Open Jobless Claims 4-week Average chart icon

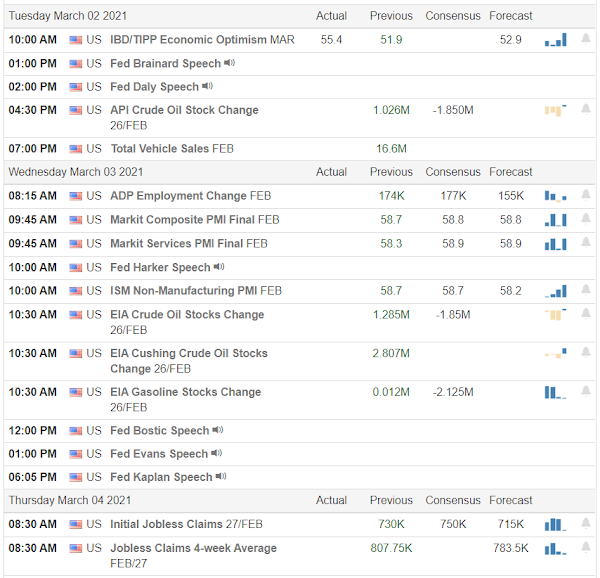[x=555, y=549]
